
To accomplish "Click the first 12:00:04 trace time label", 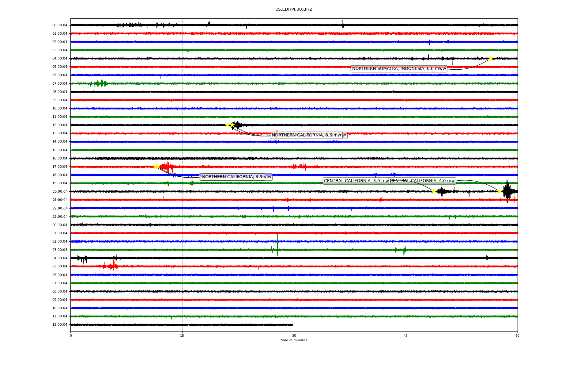I will (60, 125).
